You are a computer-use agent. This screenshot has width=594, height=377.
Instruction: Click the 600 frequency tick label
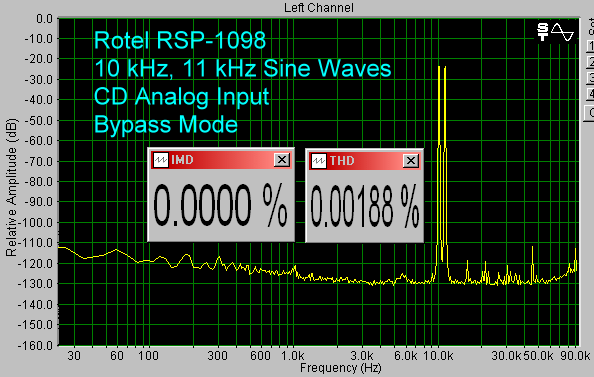click(x=260, y=356)
